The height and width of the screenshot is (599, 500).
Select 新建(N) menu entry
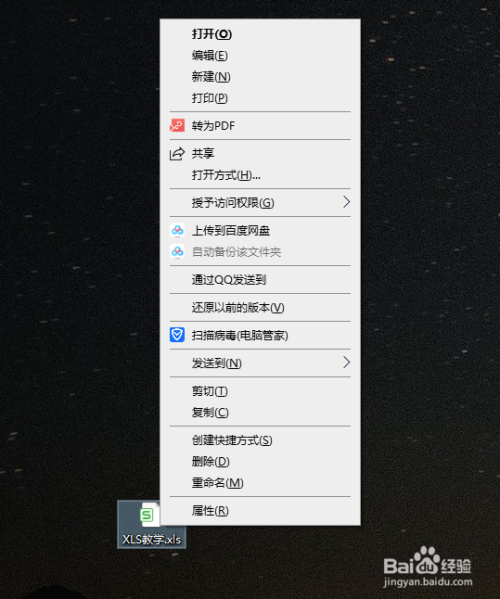tap(260, 77)
